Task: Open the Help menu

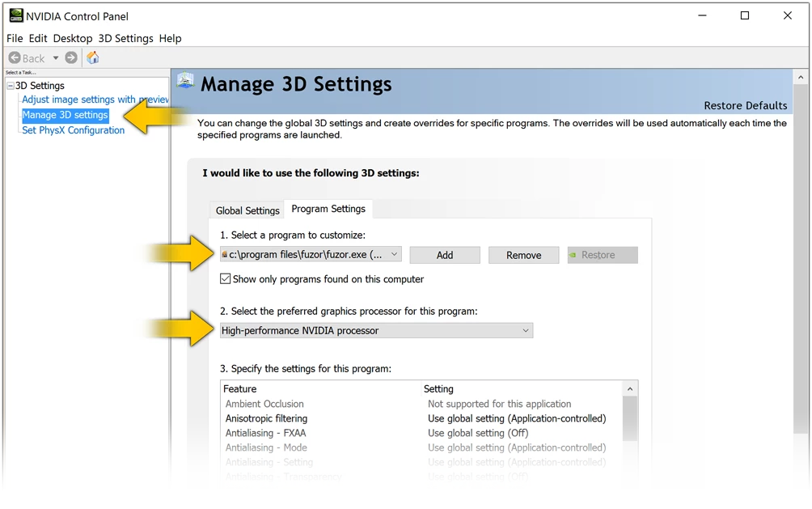Action: coord(171,38)
